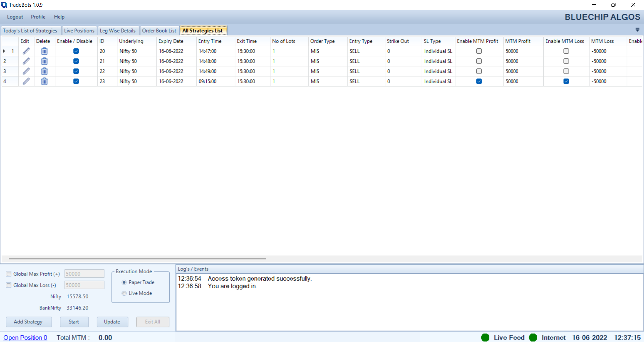Sort by the Expiry Date column header
Image resolution: width=644 pixels, height=342 pixels.
click(x=176, y=41)
